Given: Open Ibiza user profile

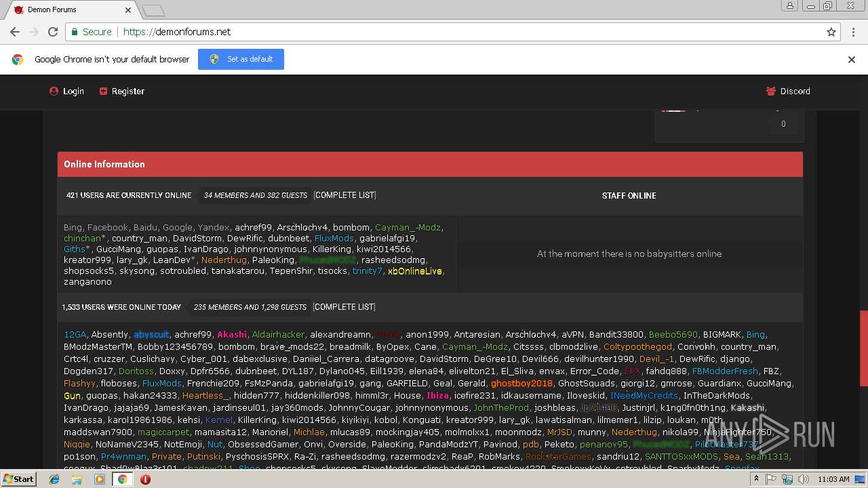Looking at the screenshot, I should coord(438,396).
